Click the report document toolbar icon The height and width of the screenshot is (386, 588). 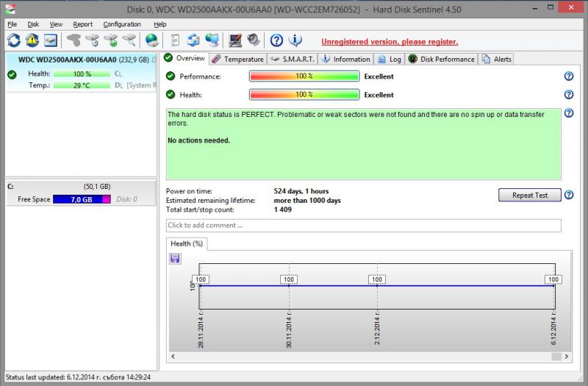pos(175,40)
